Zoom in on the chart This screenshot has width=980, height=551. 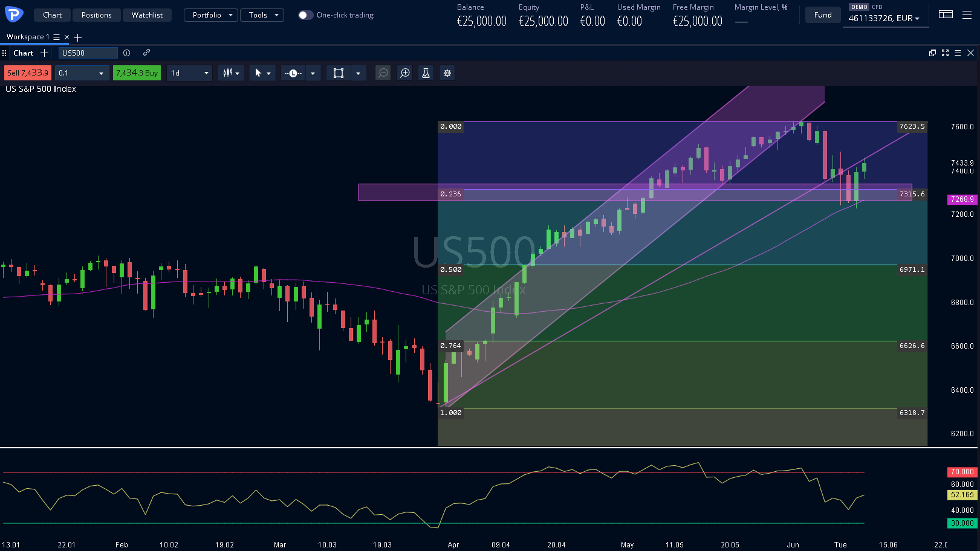coord(405,73)
